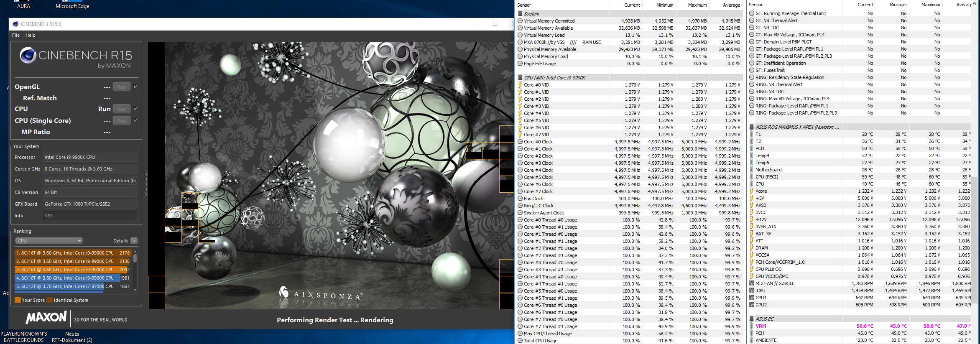Toggle the CPU (Single Core) test checkmark
This screenshot has height=344, width=980.
(x=135, y=120)
